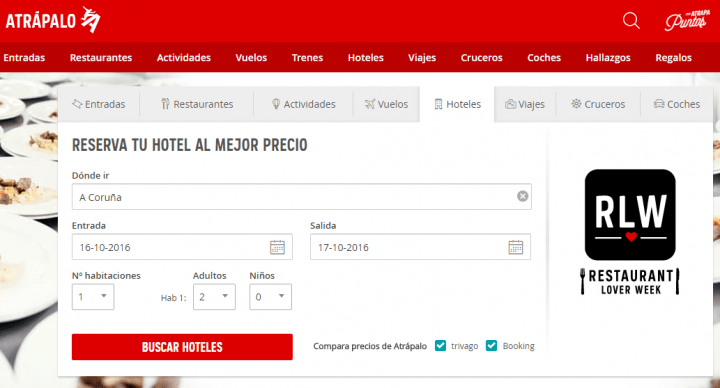
Task: Open the Nº habitaciones dropdown
Action: pos(93,297)
